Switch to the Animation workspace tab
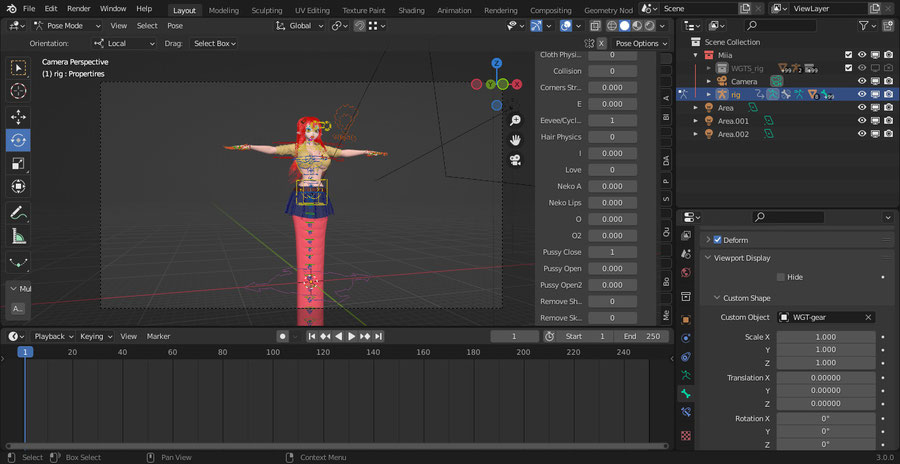The image size is (900, 464). [x=454, y=10]
